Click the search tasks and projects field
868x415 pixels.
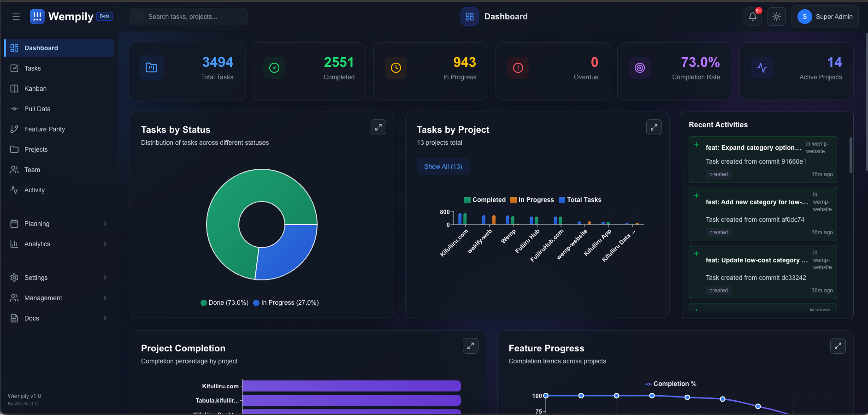[189, 17]
